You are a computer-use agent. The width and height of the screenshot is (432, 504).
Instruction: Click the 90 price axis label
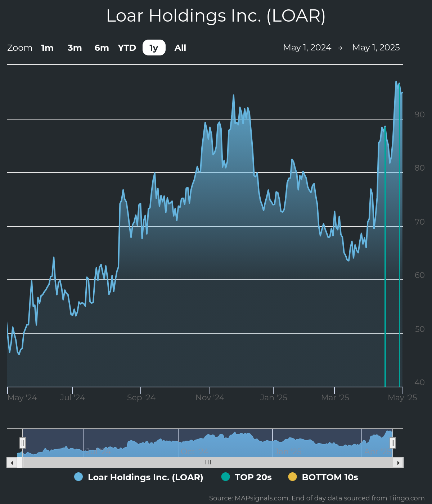(x=420, y=114)
